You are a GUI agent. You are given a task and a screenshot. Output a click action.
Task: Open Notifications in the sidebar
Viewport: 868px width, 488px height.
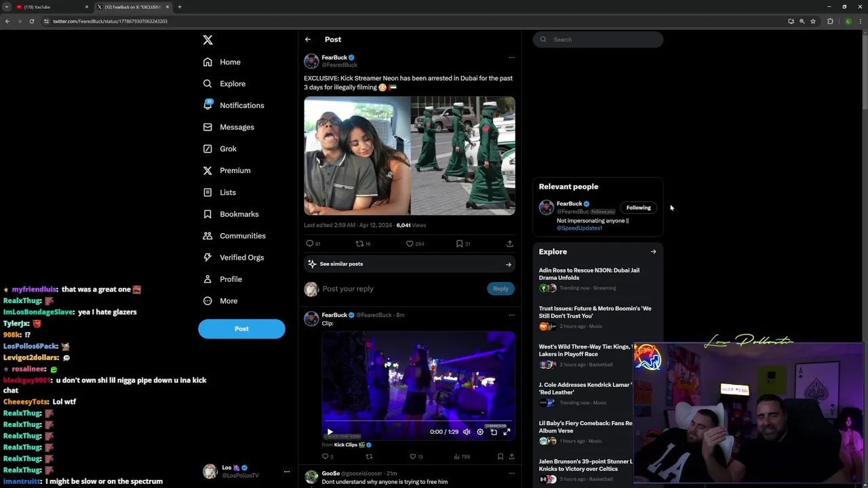pyautogui.click(x=234, y=105)
